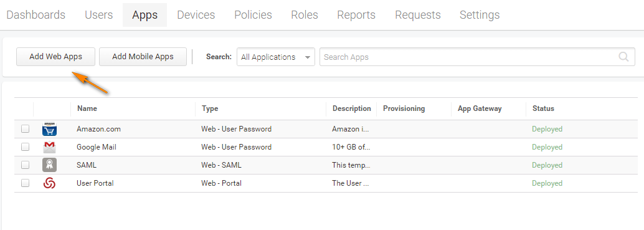Open the Amazon.com application name
The height and width of the screenshot is (230, 644).
click(x=98, y=129)
